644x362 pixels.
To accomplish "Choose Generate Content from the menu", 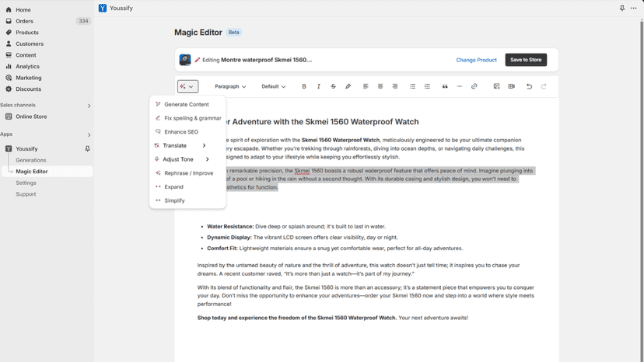I will point(187,105).
